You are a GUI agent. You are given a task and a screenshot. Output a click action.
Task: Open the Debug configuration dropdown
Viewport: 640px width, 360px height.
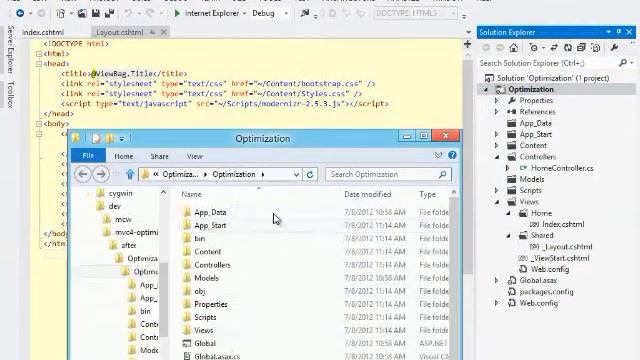point(286,13)
